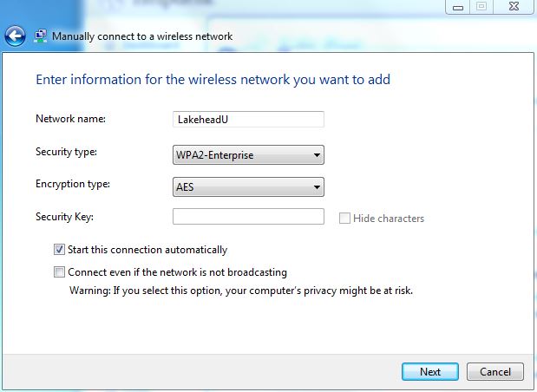537x392 pixels.
Task: Minimize the dialog window
Action: (457, 7)
